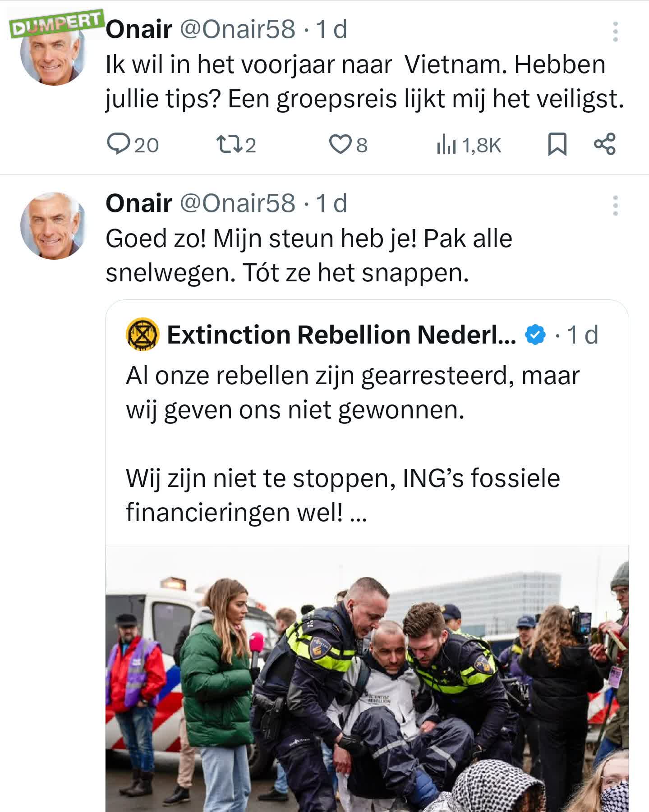The image size is (649, 812).
Task: Click the Extinction Rebellion logo avatar
Action: pyautogui.click(x=142, y=334)
